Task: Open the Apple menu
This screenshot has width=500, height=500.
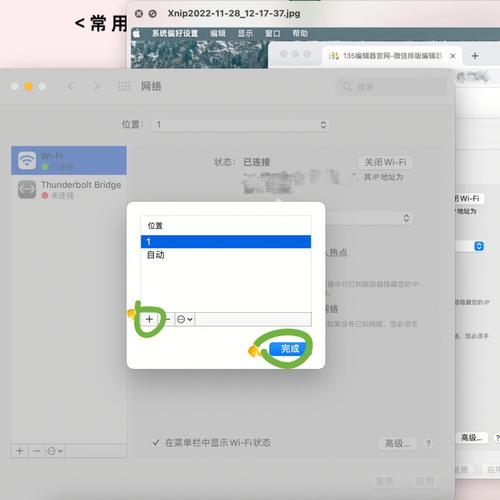Action: 137,33
